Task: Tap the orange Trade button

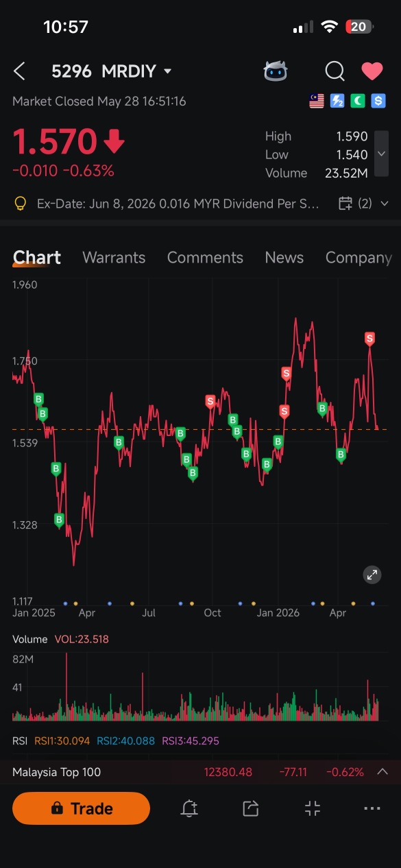Action: pos(81,808)
